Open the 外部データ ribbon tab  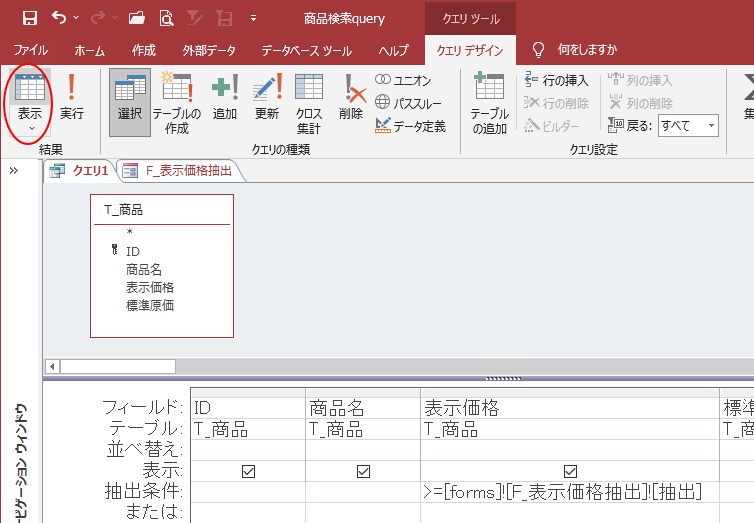(x=209, y=50)
